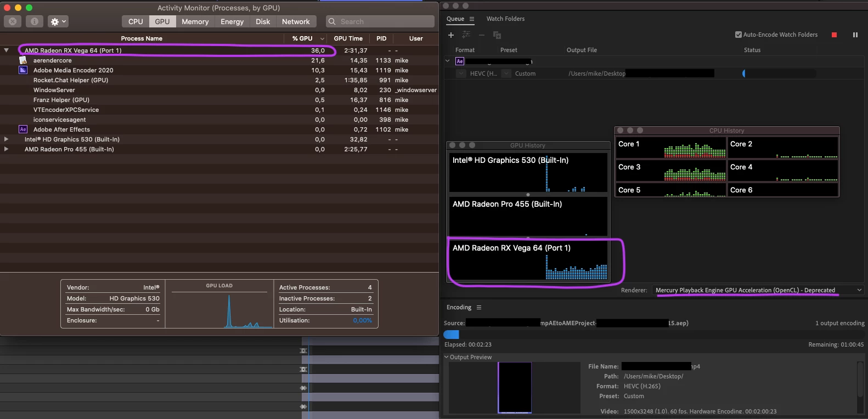Sort by the PID column header
The height and width of the screenshot is (419, 868).
[381, 38]
